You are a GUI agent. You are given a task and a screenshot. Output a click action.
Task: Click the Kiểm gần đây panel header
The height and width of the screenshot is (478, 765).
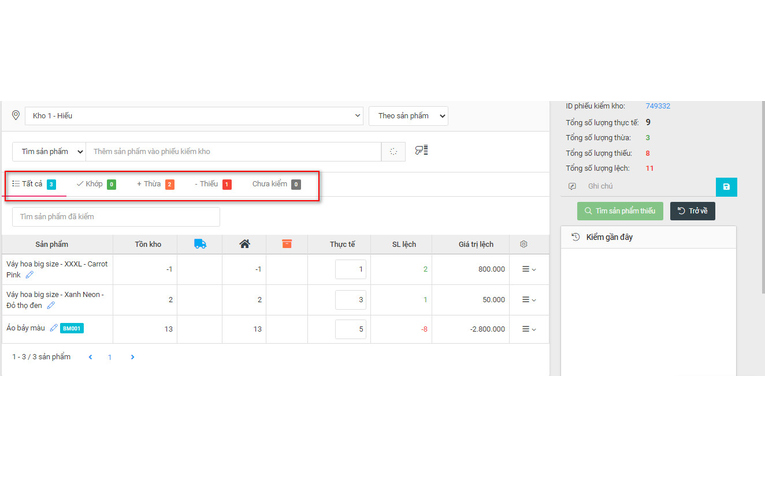point(648,238)
